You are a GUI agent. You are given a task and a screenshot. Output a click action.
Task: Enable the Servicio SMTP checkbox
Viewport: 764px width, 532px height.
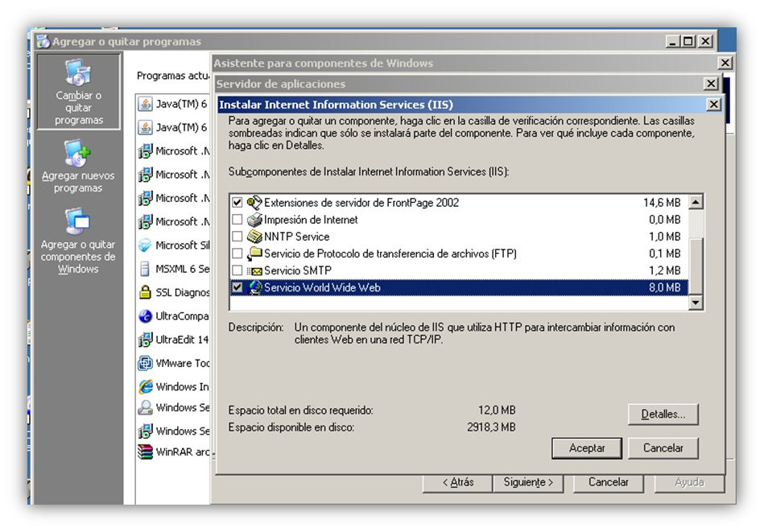(x=237, y=270)
